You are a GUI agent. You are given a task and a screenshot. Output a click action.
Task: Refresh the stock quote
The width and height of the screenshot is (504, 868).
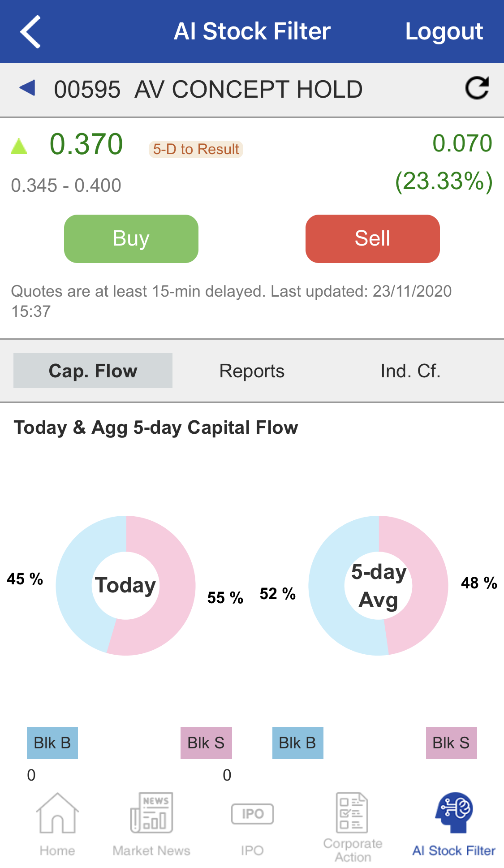pyautogui.click(x=477, y=88)
